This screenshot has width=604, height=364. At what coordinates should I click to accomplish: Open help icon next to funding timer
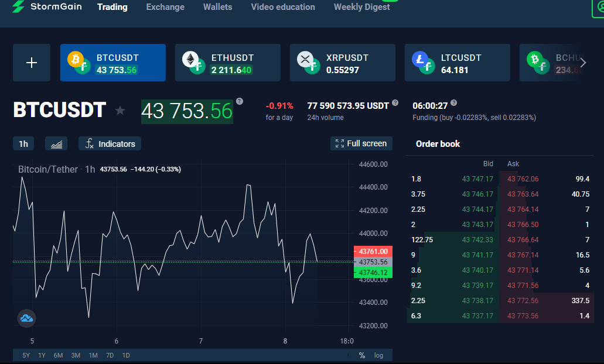(x=454, y=103)
